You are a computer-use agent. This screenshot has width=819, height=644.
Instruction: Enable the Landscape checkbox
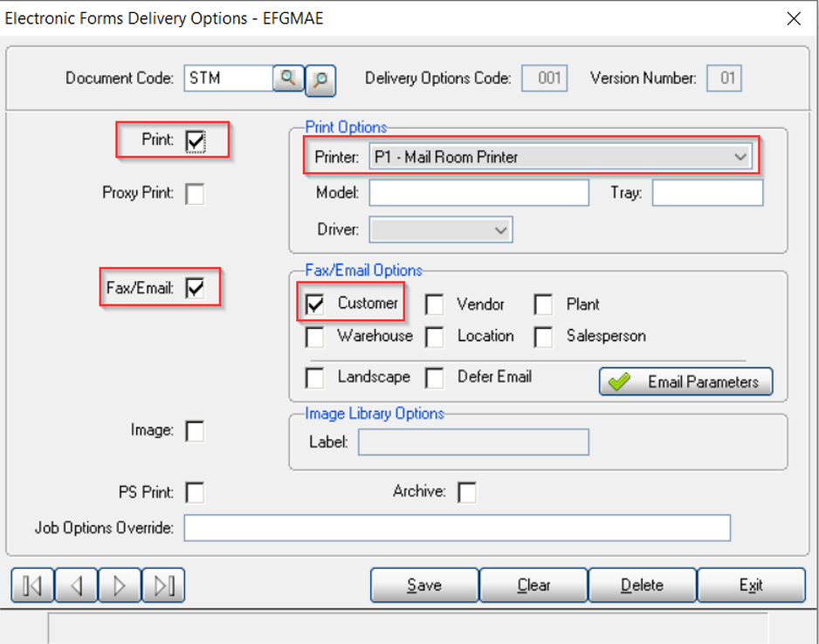pos(315,378)
